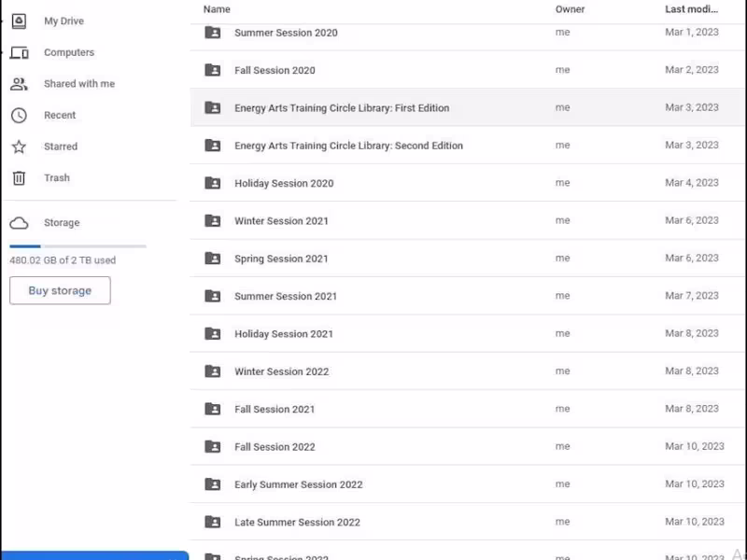
Task: Open Recent files
Action: point(60,115)
